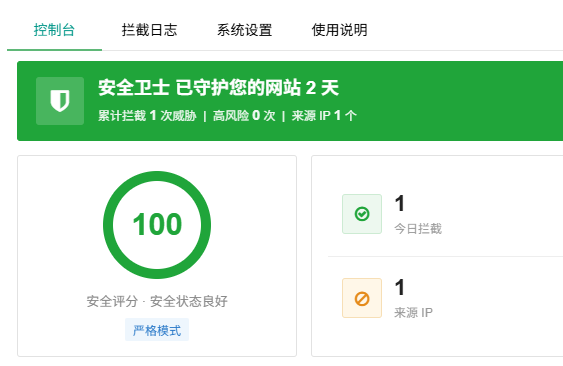The image size is (563, 366).
Task: Click the 来源 IP 1 个 banner statistic
Action: click(x=324, y=116)
